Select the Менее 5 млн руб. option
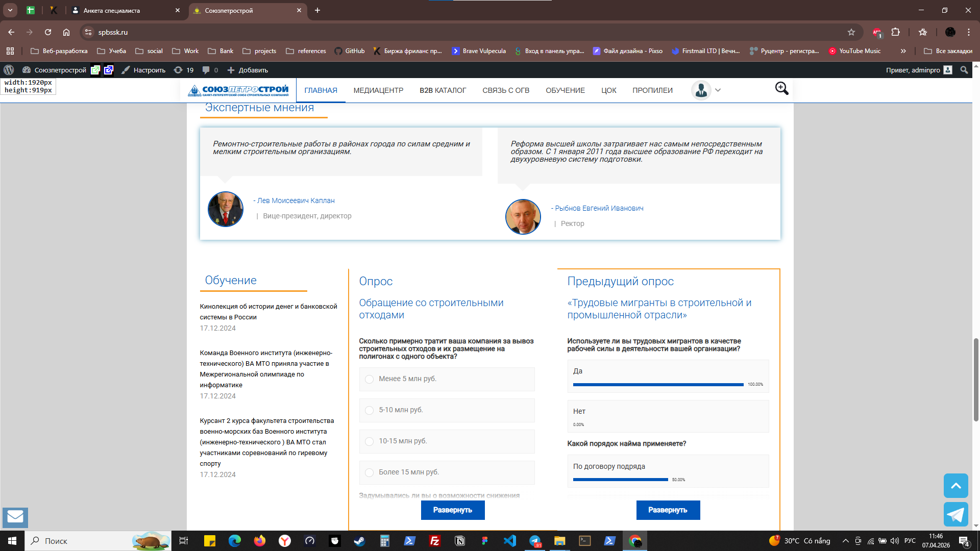Viewport: 980px width, 551px height. (447, 379)
